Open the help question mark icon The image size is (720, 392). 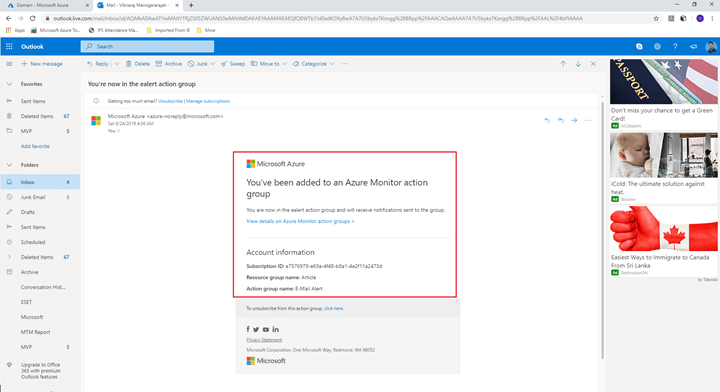pyautogui.click(x=675, y=46)
